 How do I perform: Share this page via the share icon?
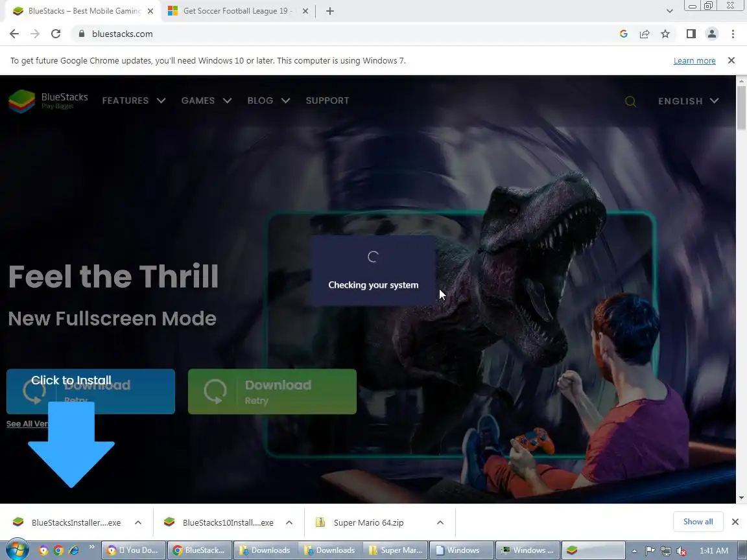tap(645, 34)
